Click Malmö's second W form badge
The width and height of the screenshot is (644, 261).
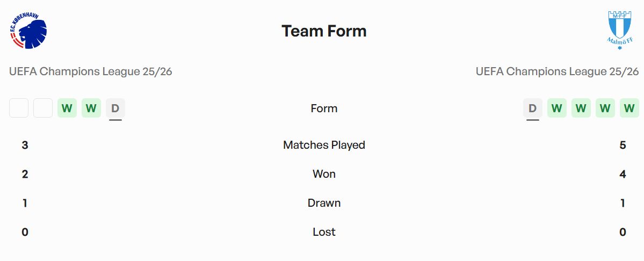tap(581, 108)
